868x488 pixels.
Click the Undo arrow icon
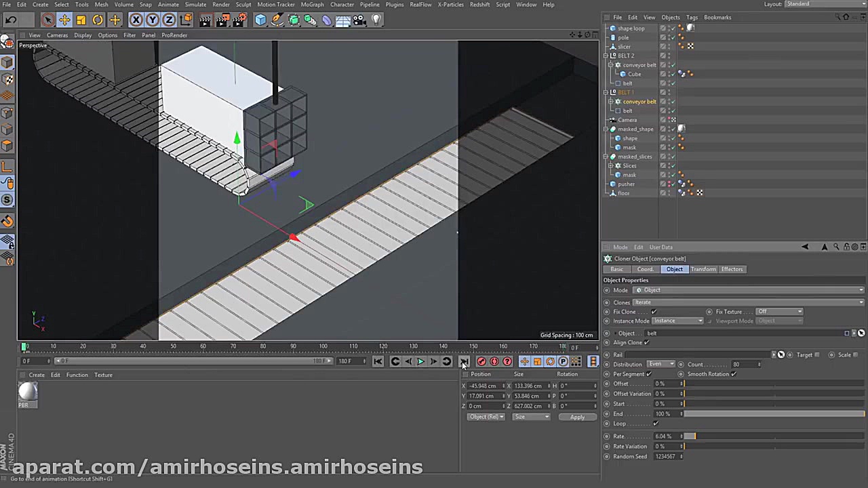click(11, 20)
